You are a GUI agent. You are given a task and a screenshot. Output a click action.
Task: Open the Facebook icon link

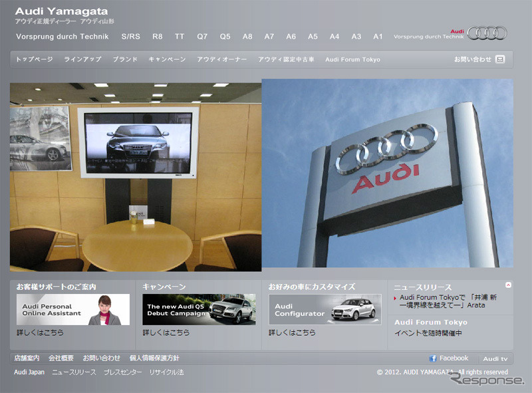(x=433, y=358)
